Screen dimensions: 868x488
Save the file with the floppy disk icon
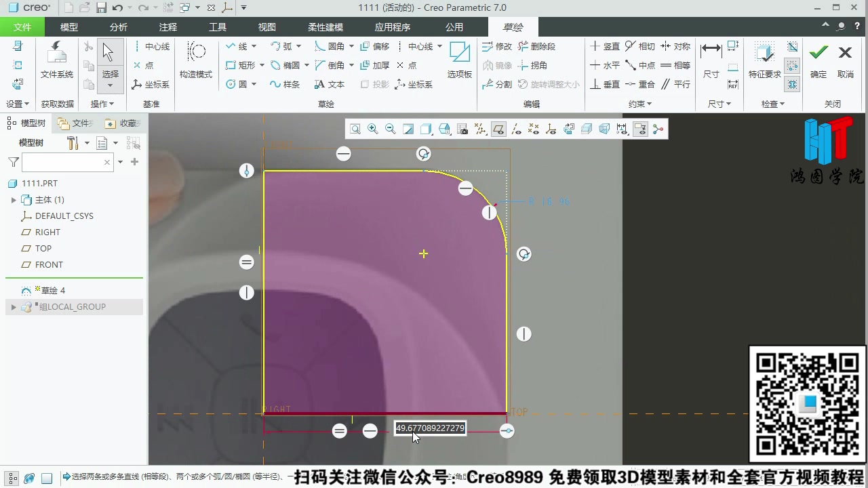tap(101, 7)
